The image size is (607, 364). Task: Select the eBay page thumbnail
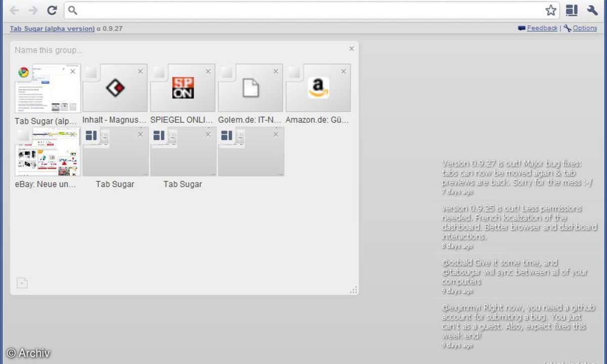coord(48,152)
